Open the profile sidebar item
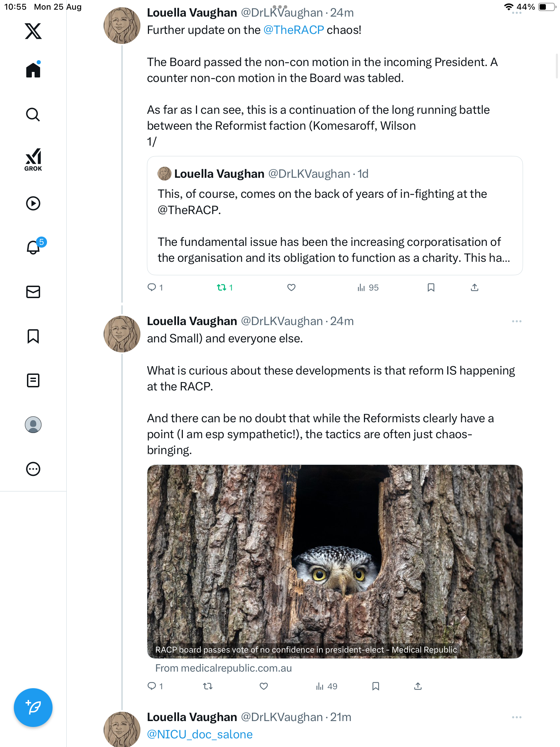Viewport: 560px width, 747px height. (x=33, y=425)
